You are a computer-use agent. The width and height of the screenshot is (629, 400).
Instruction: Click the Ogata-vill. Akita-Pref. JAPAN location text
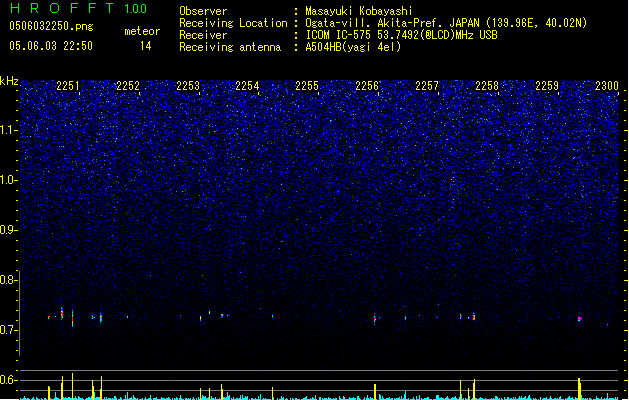(446, 23)
